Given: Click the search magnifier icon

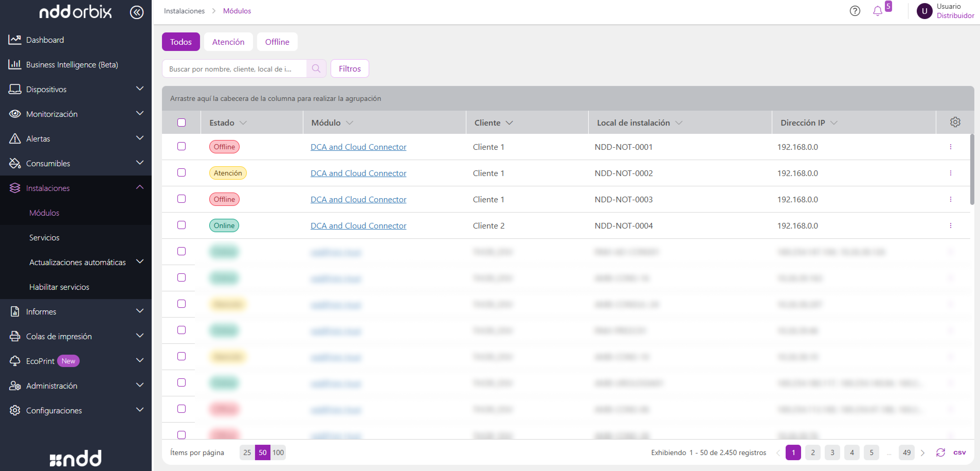Looking at the screenshot, I should (316, 68).
